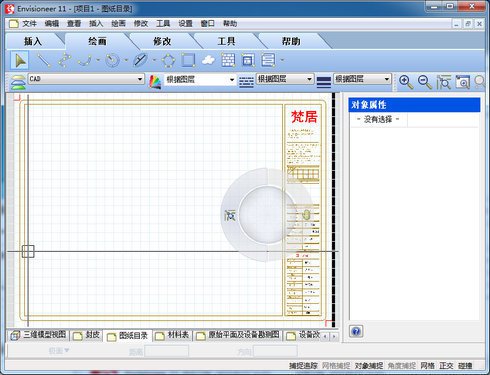Image resolution: width=490 pixels, height=375 pixels.
Task: Switch to the 插入 ribbon tab
Action: click(33, 41)
